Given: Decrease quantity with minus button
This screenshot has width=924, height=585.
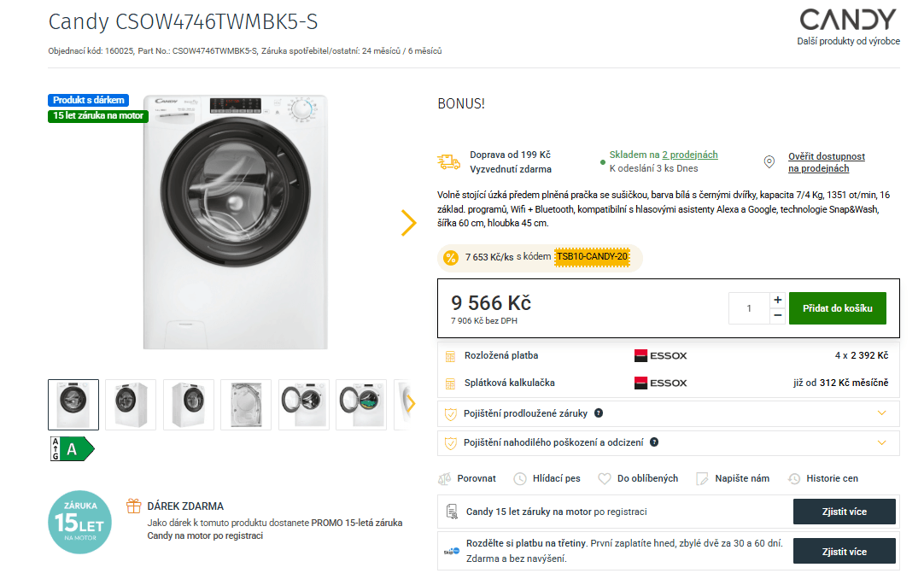Looking at the screenshot, I should click(x=777, y=316).
